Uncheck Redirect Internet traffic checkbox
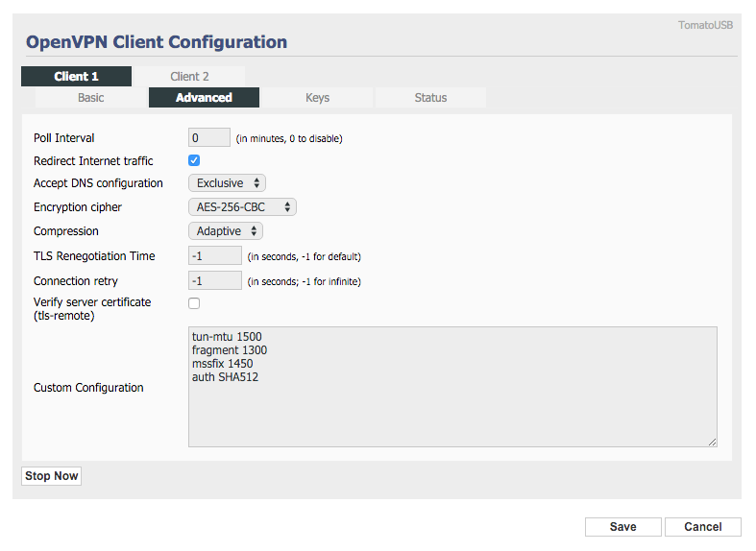The height and width of the screenshot is (551, 756). click(194, 160)
